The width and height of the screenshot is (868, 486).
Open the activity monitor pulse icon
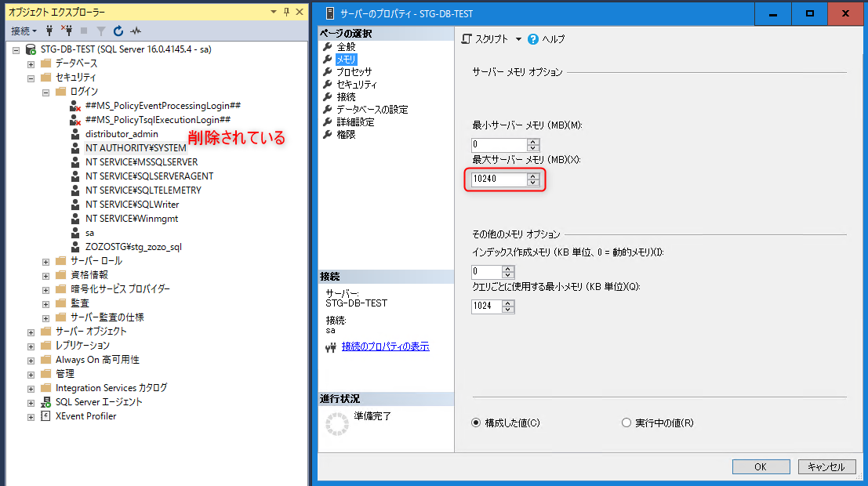click(x=136, y=31)
